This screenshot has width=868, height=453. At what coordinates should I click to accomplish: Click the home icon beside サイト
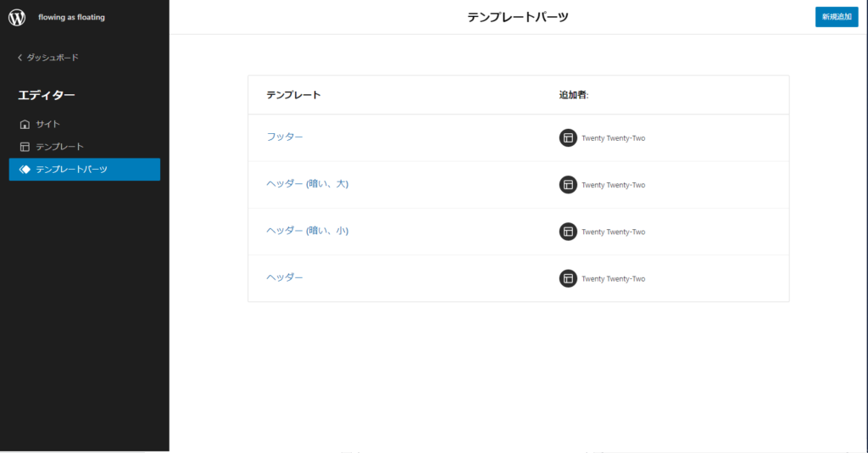point(25,124)
